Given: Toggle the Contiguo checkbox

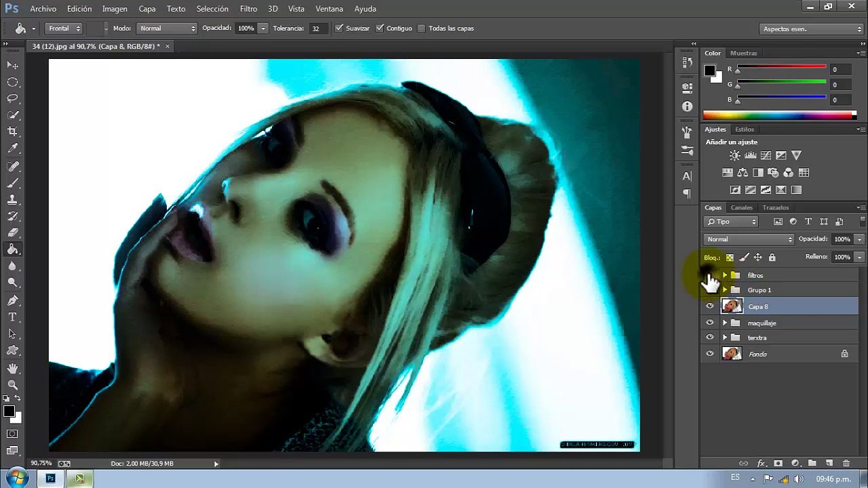Looking at the screenshot, I should tap(380, 28).
